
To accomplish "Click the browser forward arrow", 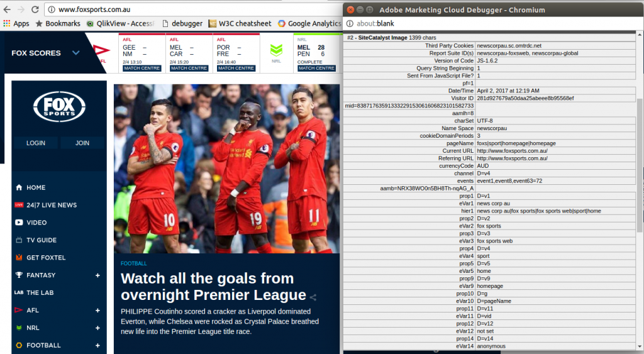I will click(21, 9).
